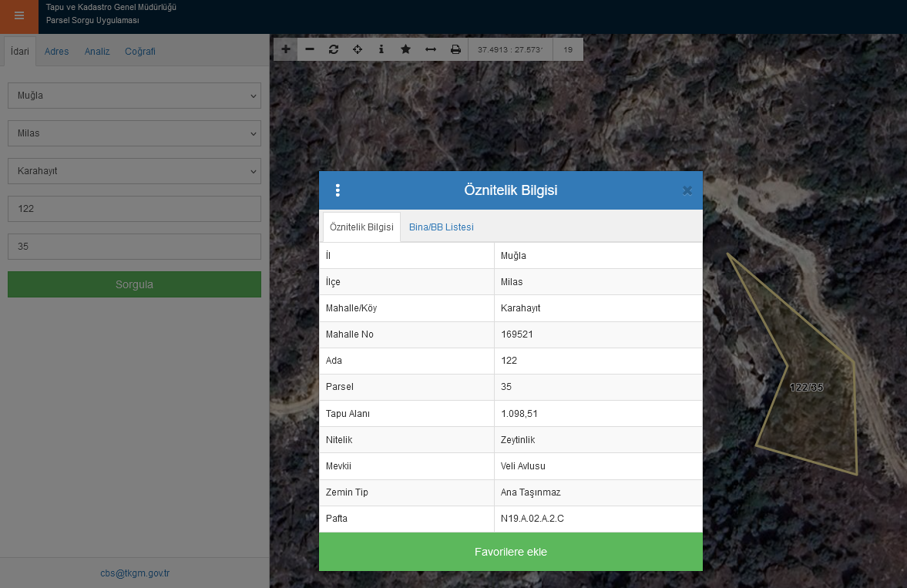This screenshot has width=907, height=588.
Task: Switch to the Adres tab
Action: [56, 52]
